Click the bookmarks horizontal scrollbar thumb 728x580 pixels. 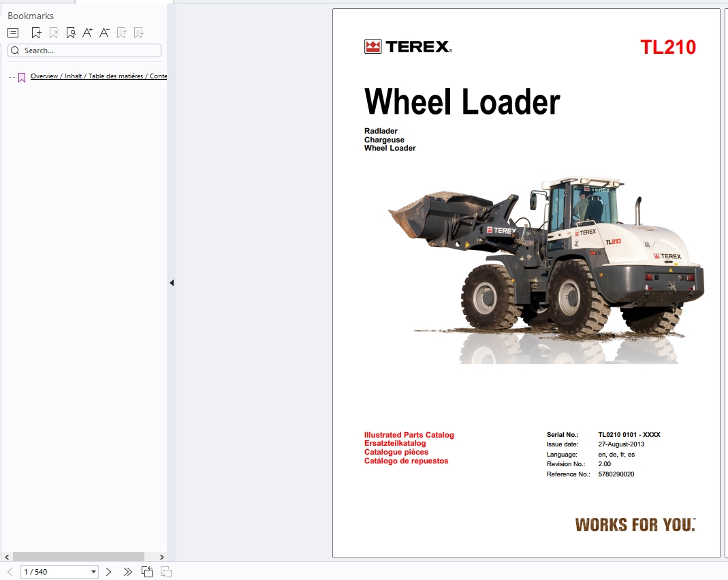(x=78, y=557)
